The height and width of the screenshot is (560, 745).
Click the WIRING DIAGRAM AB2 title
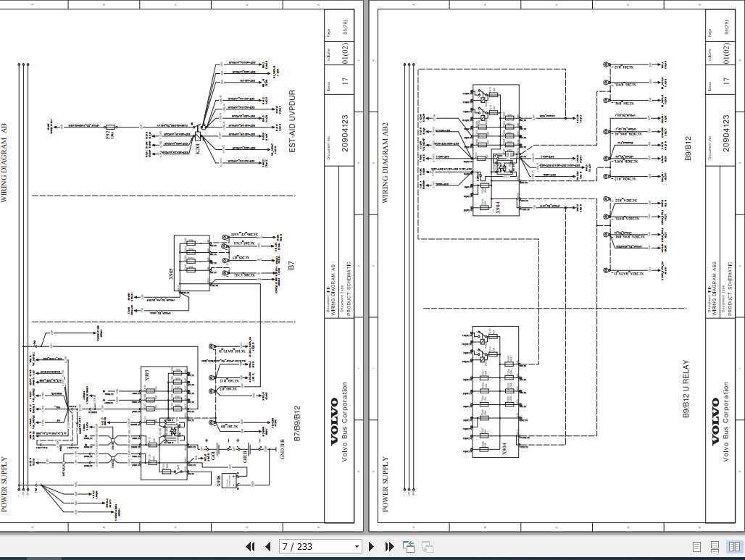point(385,156)
